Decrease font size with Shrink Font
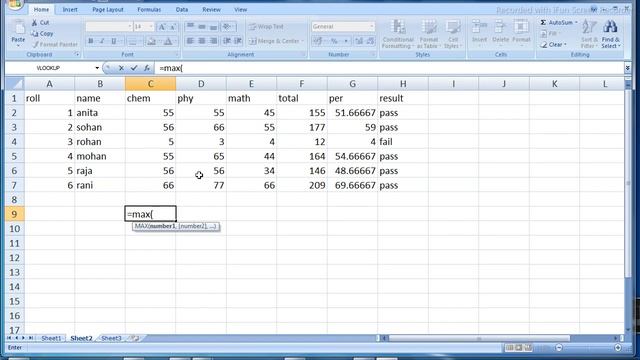This screenshot has width=640, height=360. pos(172,27)
